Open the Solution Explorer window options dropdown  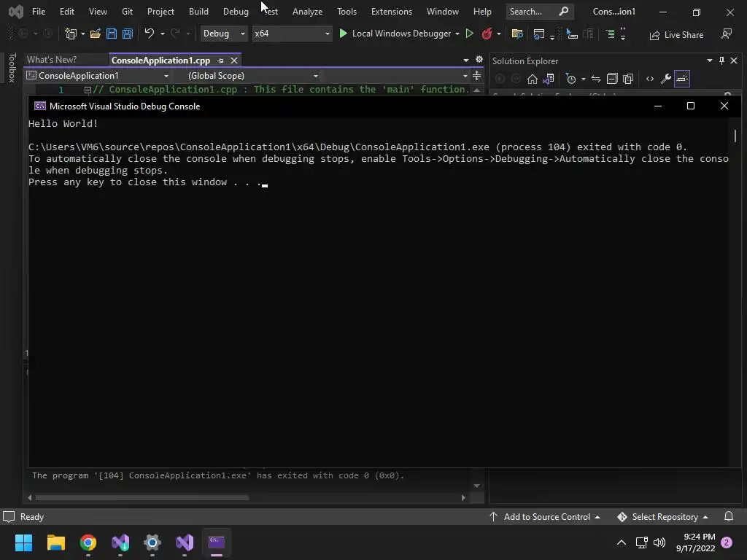pyautogui.click(x=709, y=61)
